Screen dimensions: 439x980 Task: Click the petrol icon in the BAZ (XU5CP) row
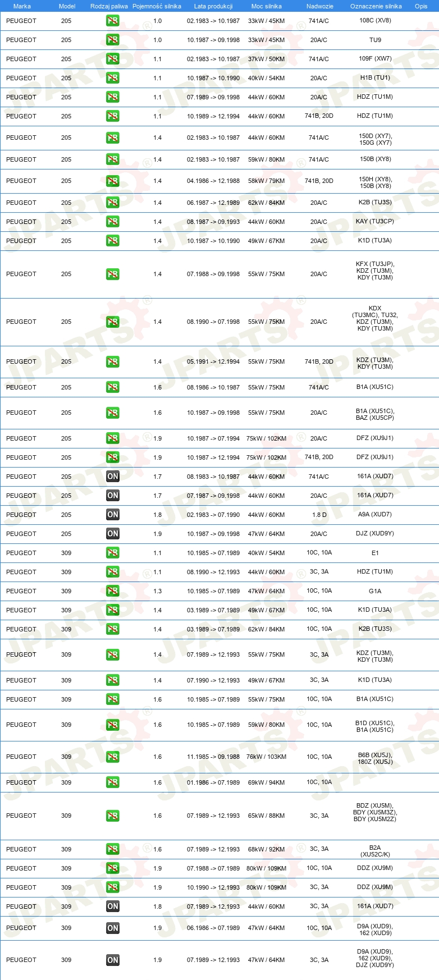tap(113, 413)
